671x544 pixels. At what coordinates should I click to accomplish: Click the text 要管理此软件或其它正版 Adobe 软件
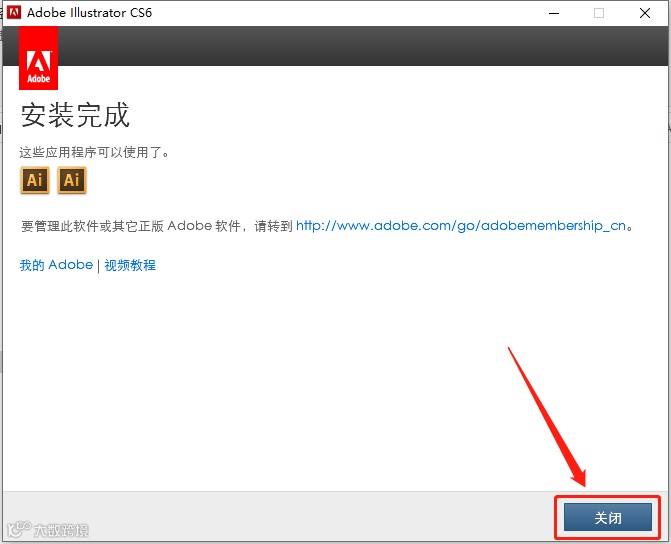[131, 226]
